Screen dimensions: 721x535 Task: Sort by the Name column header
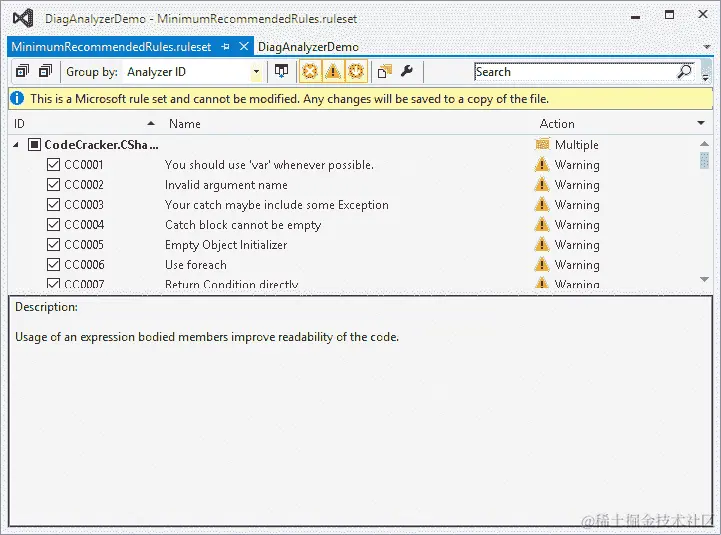coord(185,124)
